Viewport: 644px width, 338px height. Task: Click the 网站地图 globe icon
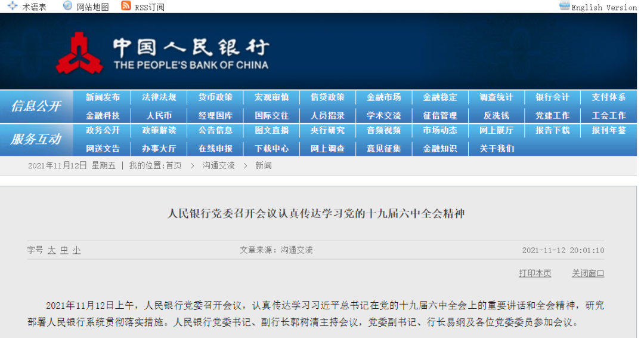click(67, 6)
